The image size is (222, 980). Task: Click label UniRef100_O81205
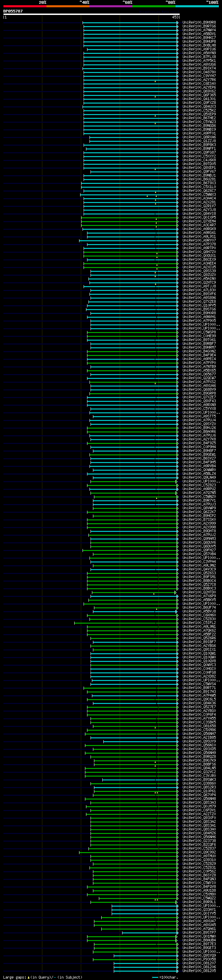199,971
